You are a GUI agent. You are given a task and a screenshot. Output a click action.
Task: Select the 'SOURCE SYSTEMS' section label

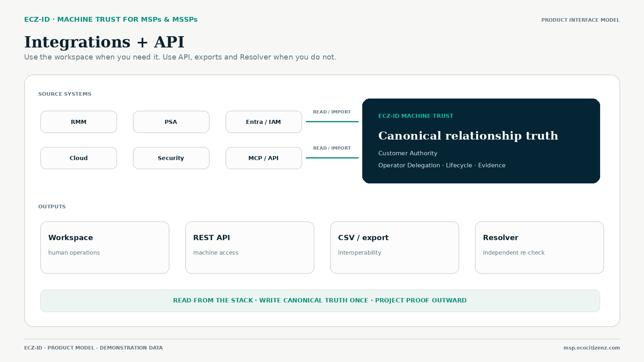pyautogui.click(x=65, y=94)
